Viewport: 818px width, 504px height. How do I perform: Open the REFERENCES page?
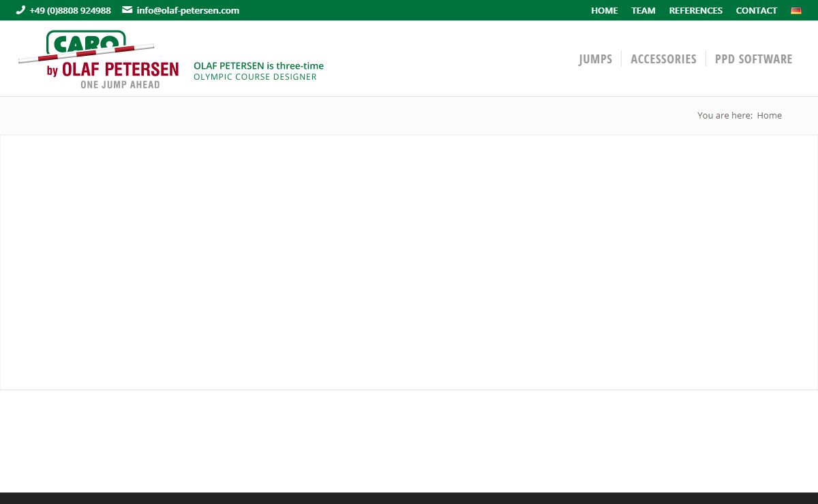[x=695, y=10]
